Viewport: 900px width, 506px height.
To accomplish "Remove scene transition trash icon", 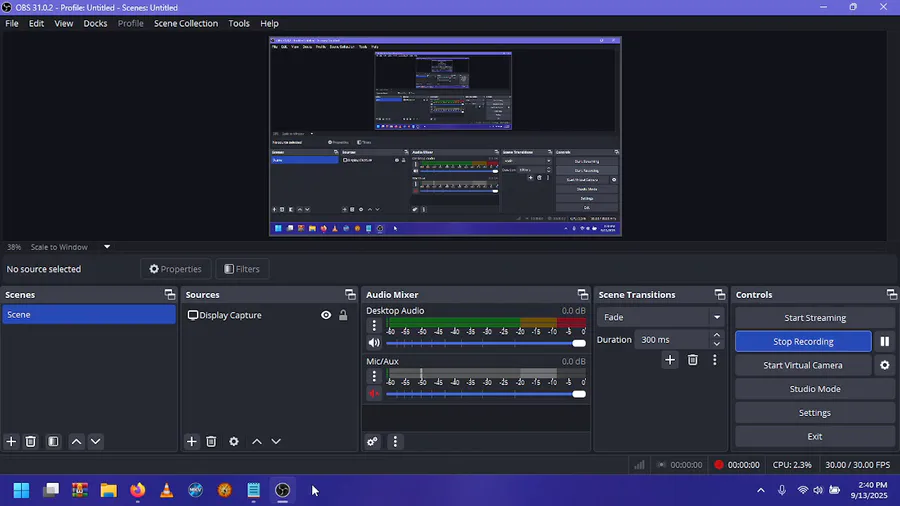I will click(693, 360).
